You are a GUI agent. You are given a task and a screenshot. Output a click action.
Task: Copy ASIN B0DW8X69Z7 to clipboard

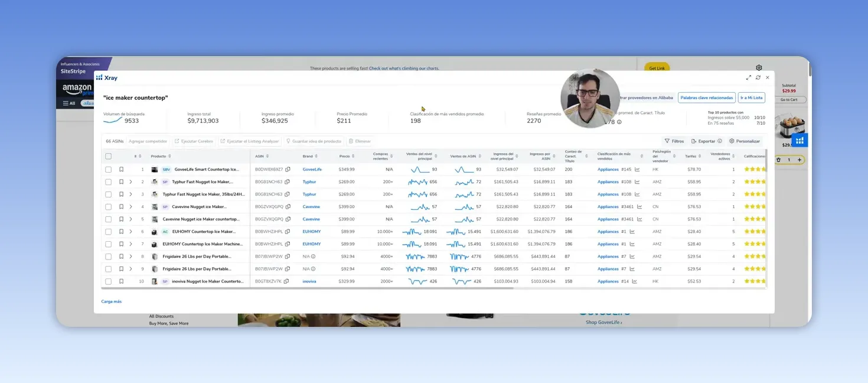coord(288,170)
